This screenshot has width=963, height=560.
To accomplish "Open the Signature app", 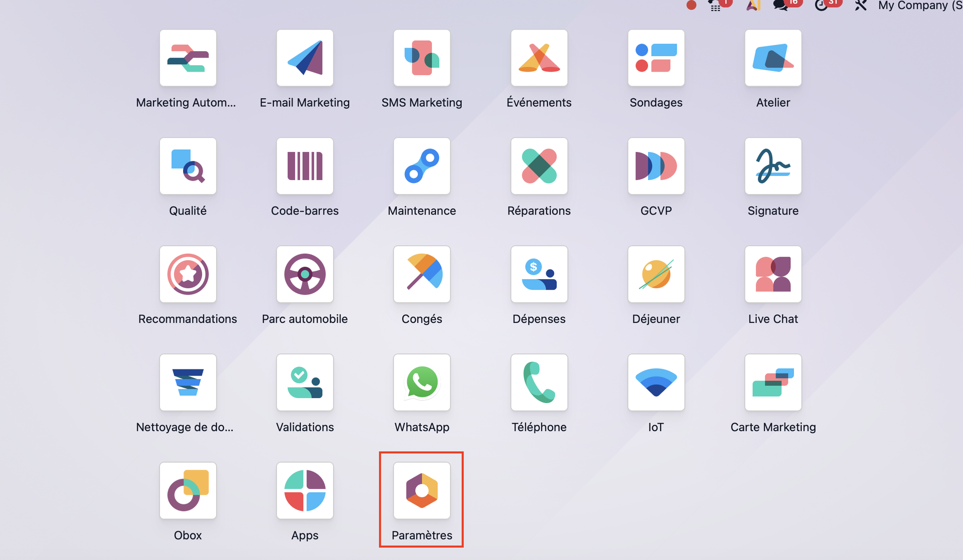I will coord(773,166).
